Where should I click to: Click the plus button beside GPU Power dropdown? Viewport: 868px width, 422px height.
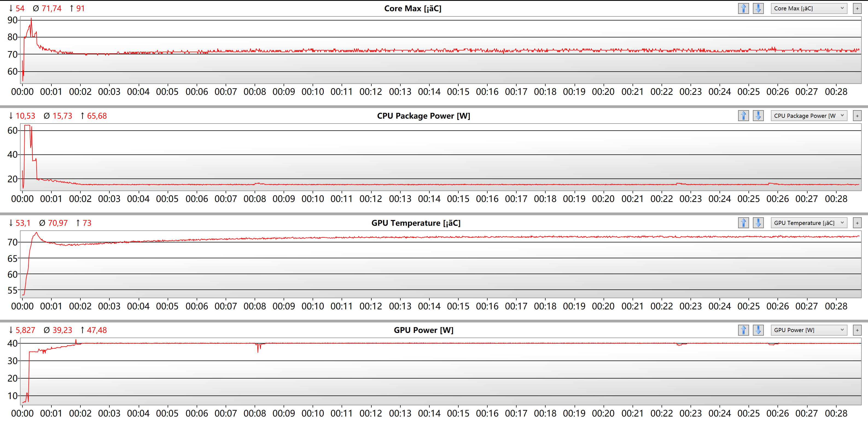pos(857,330)
